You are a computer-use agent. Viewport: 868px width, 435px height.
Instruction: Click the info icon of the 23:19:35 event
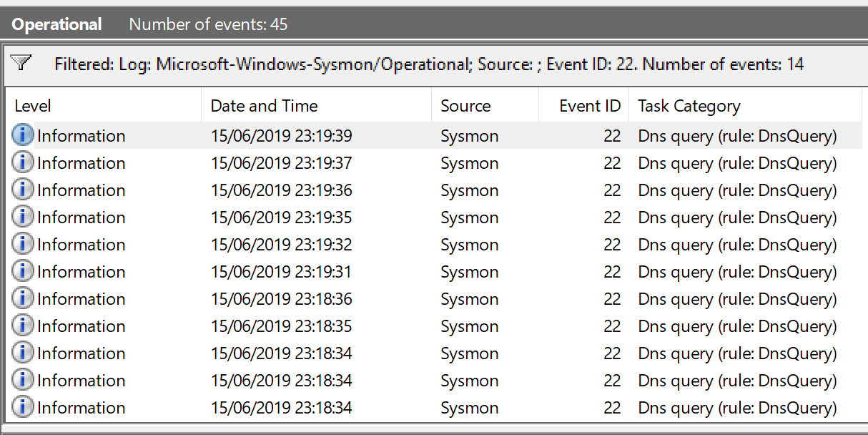[x=23, y=217]
